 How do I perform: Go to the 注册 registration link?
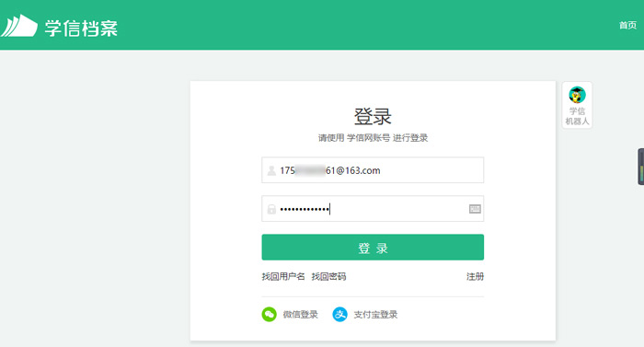pyautogui.click(x=476, y=276)
